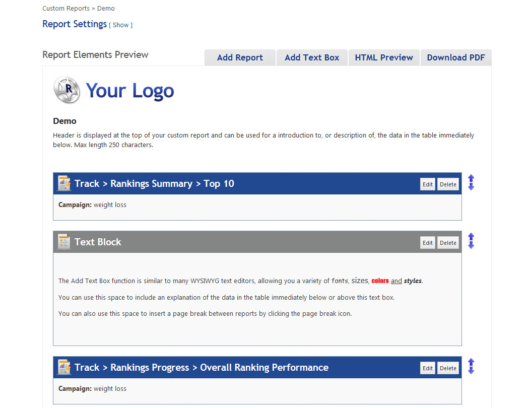532x408 pixels.
Task: Click 'Track > Rankings Summary > Top 10' title
Action: tap(154, 183)
